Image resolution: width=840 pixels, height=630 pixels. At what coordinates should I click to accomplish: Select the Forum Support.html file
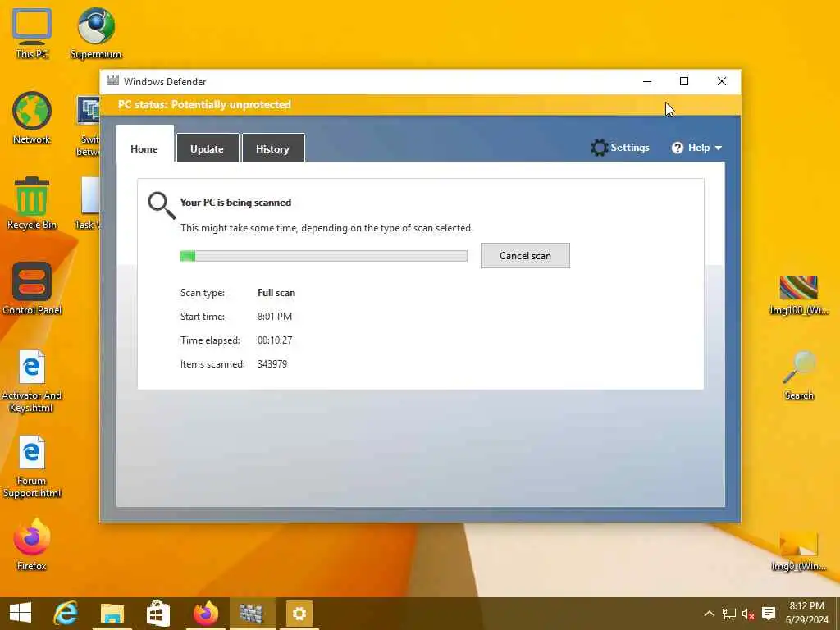(x=32, y=466)
